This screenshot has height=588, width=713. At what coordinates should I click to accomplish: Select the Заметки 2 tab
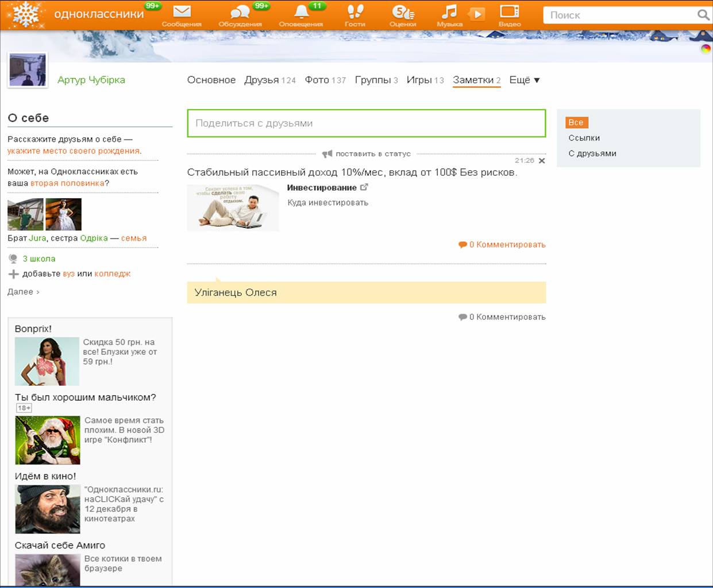[477, 80]
